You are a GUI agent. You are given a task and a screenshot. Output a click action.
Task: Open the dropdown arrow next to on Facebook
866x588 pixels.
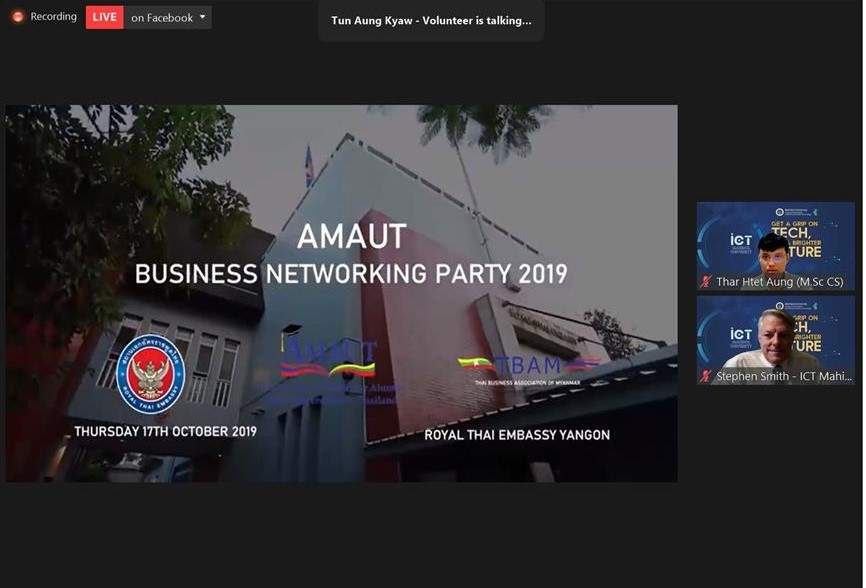pyautogui.click(x=203, y=17)
